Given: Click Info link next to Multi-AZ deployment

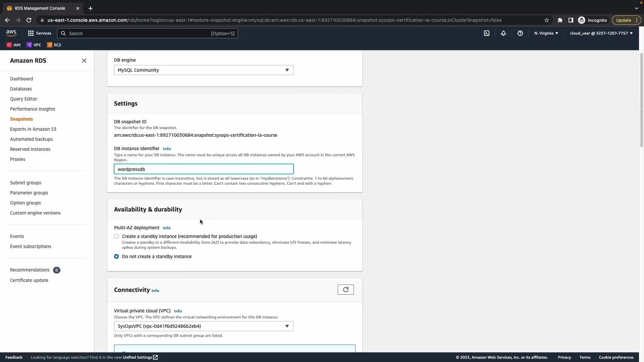Looking at the screenshot, I should (x=166, y=228).
